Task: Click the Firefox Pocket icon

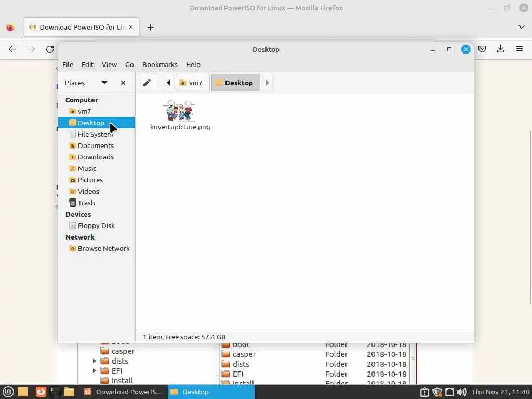Action: [482, 49]
